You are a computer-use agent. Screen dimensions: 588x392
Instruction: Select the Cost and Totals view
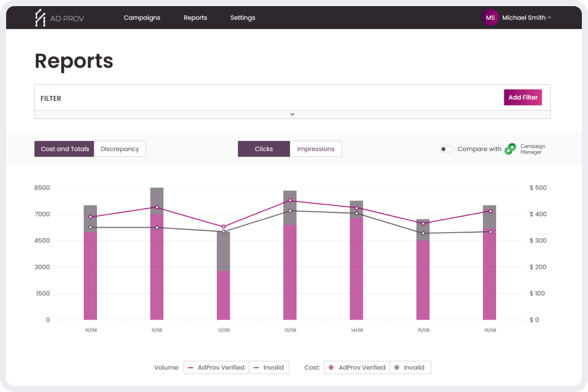[64, 149]
